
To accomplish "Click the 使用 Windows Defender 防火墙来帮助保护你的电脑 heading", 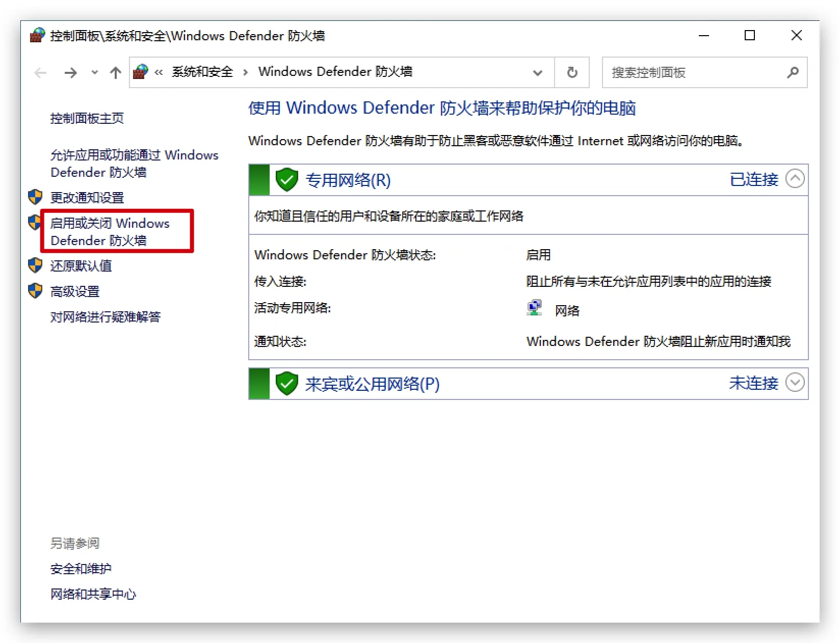I will [442, 108].
